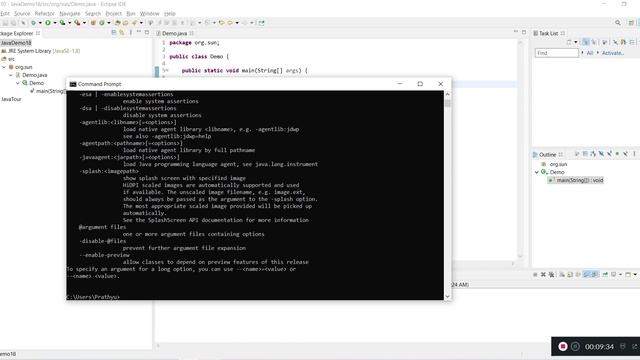Screen dimensions: 640x360
Task: Open the Run button dropdown arrow
Action: (x=55, y=23)
